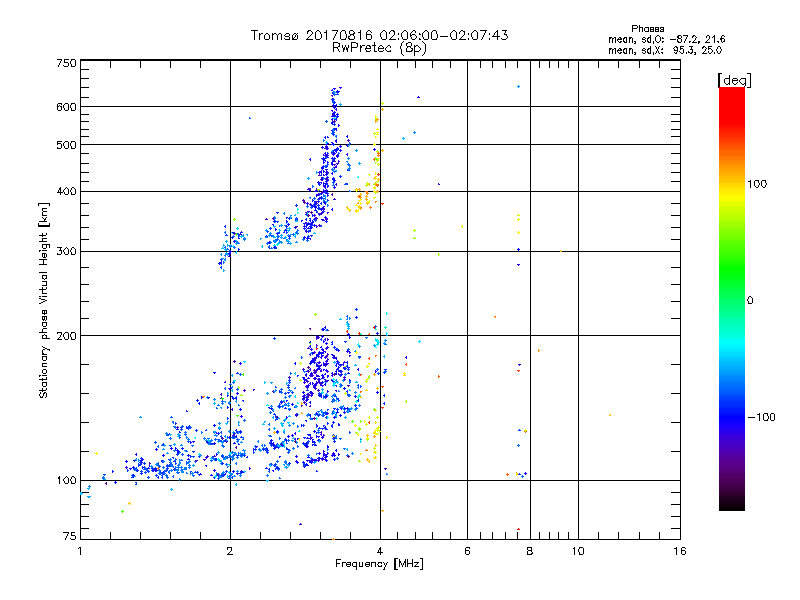Click the y-axis '75' tick label
The image size is (800, 600).
[70, 536]
